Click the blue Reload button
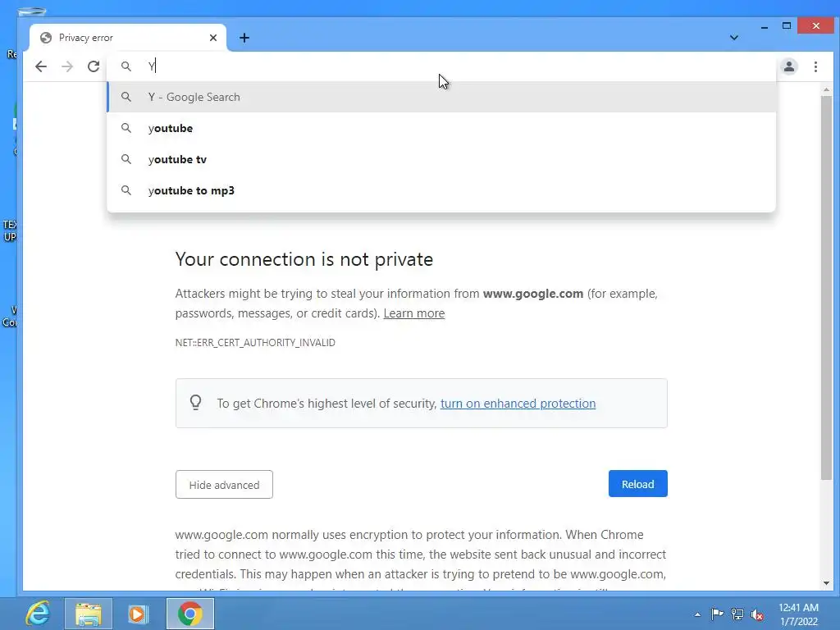Screen dimensions: 840x630 click(x=637, y=484)
